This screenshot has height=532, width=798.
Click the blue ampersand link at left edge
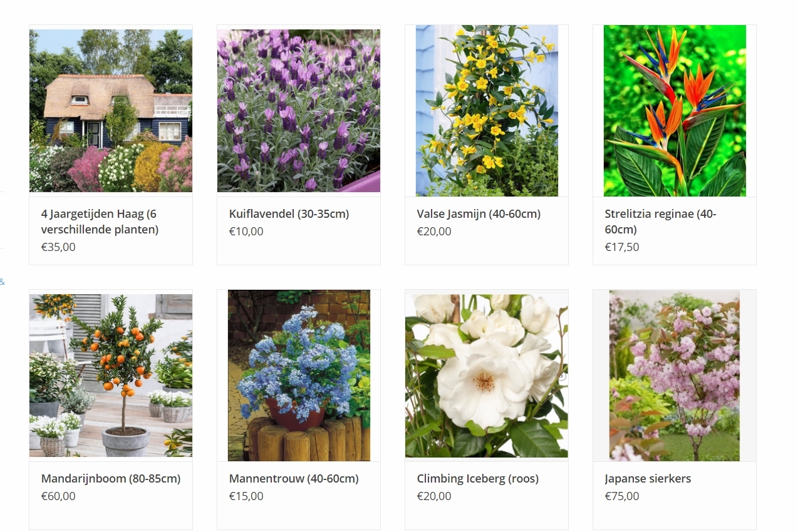[2, 282]
